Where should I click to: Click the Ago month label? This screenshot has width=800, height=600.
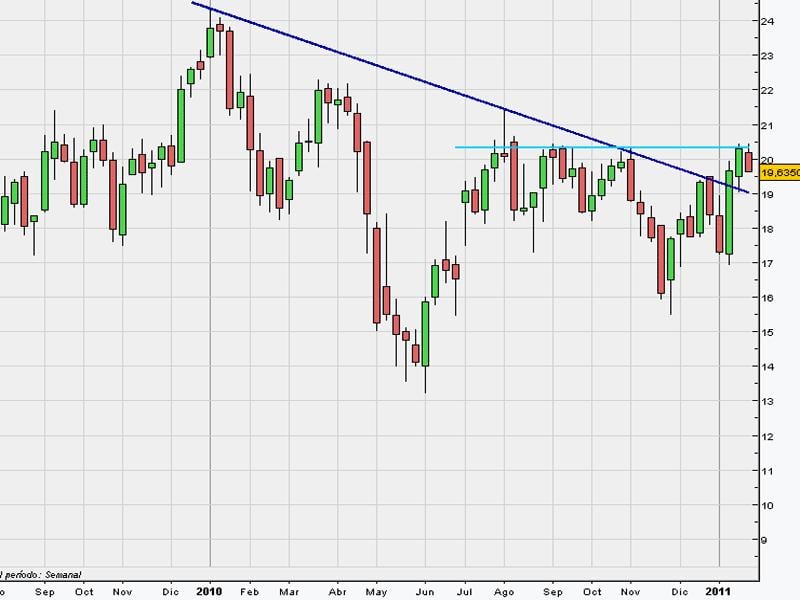tap(504, 592)
